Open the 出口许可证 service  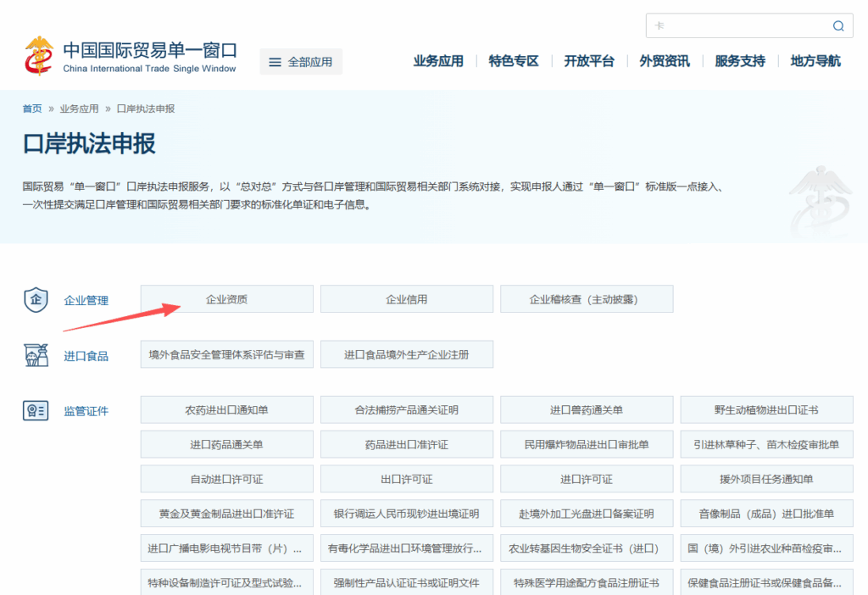(x=407, y=479)
